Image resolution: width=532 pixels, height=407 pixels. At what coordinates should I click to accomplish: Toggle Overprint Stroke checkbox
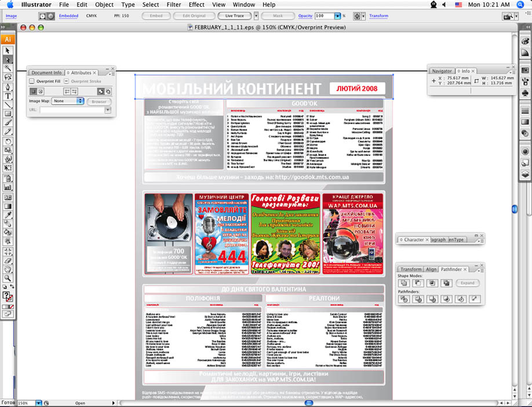(67, 81)
